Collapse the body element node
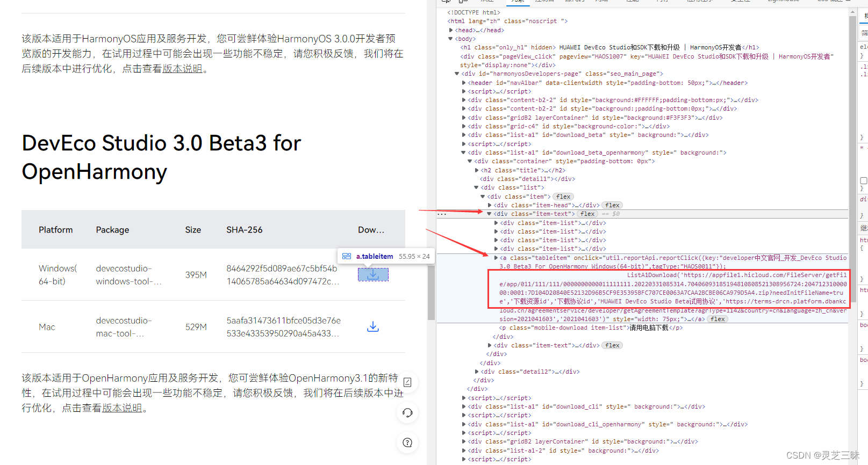Viewport: 868px width, 465px height. click(x=451, y=39)
